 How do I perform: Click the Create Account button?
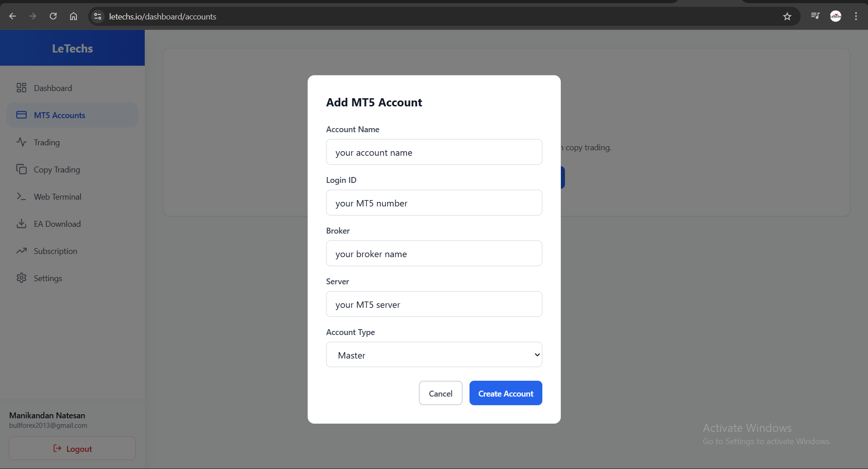click(x=506, y=393)
